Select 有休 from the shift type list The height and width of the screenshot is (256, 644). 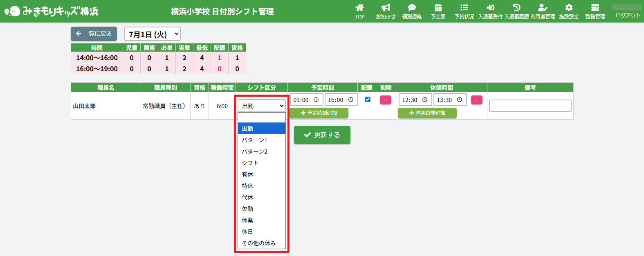pos(248,174)
